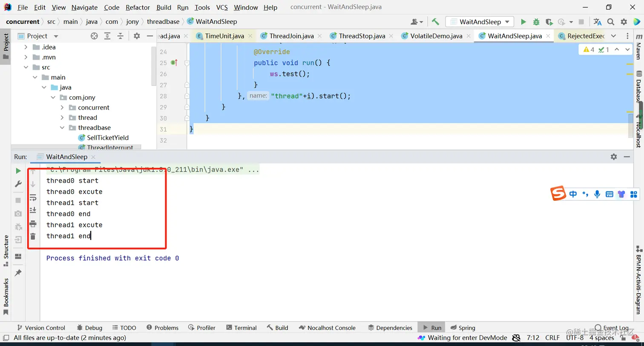
Task: Open the Nocalhost Console tool window
Action: tap(327, 328)
